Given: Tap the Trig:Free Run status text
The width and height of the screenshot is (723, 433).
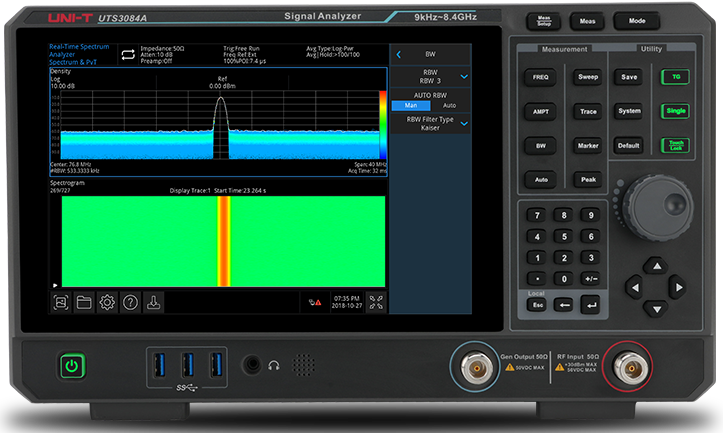Looking at the screenshot, I should [x=241, y=48].
